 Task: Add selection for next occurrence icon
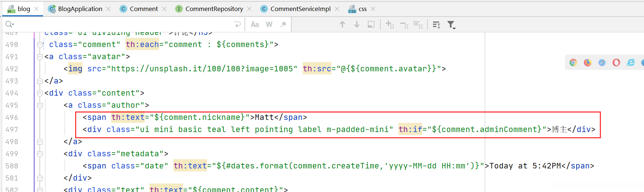tap(390, 24)
